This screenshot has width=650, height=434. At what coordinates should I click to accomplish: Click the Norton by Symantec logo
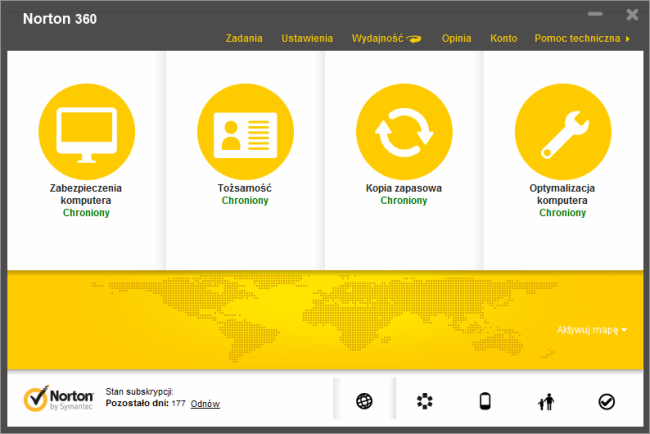coord(58,398)
